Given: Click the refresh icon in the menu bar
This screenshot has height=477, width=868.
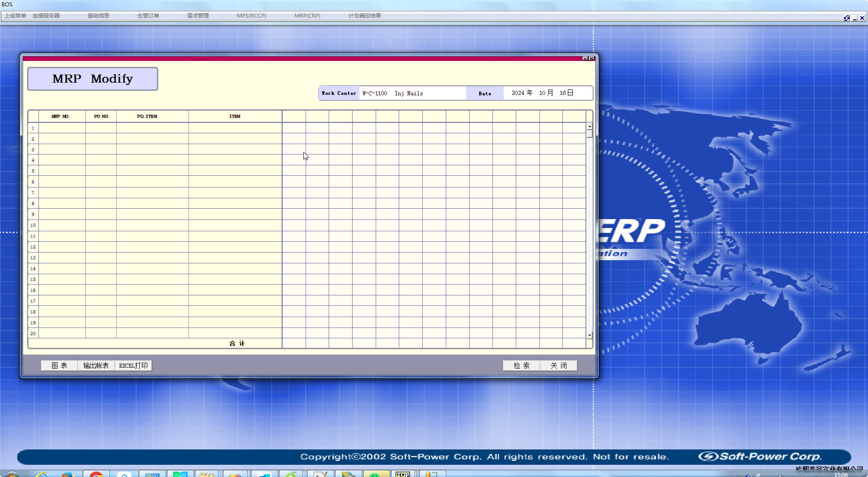Looking at the screenshot, I should click(x=846, y=18).
